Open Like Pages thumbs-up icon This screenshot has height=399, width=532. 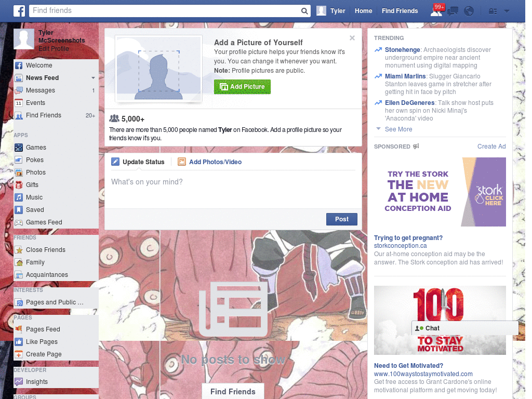[19, 342]
